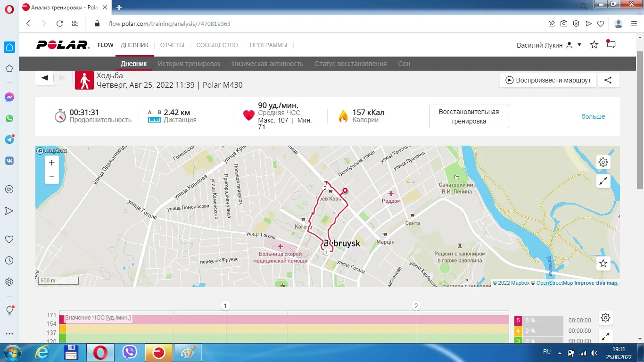Click Воспроизвести маршрут button

(548, 80)
